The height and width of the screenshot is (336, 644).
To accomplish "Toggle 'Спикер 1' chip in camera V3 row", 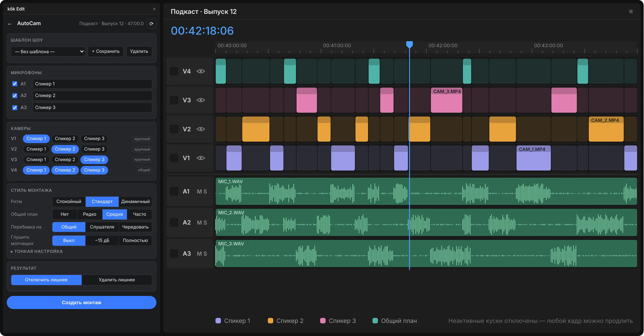I will 36,160.
